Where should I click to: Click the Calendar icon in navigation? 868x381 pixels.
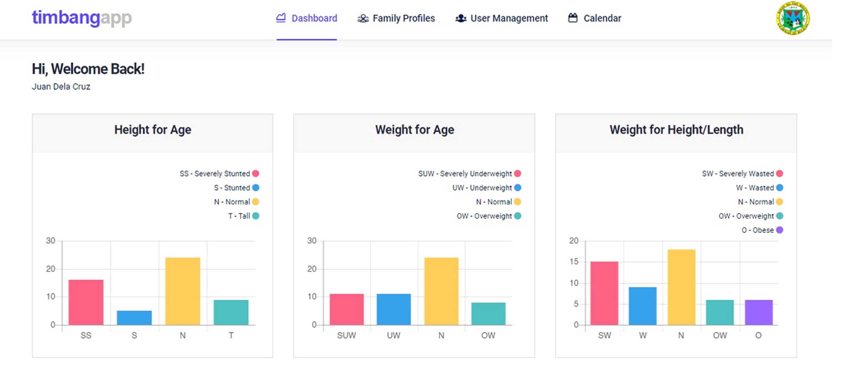tap(572, 18)
